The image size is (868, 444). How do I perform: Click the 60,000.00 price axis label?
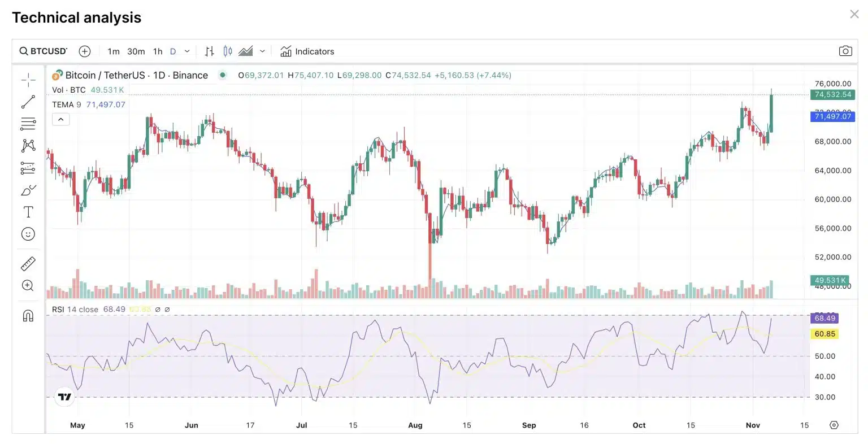(x=833, y=199)
